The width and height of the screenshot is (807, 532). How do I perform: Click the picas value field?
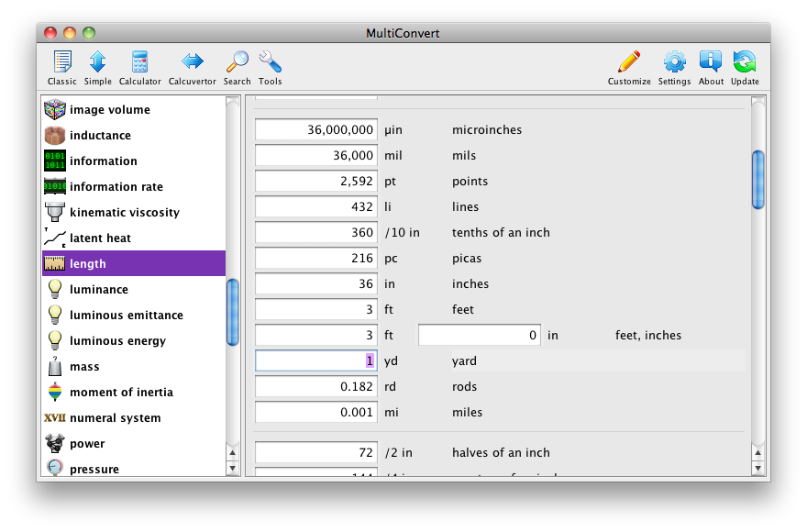coord(316,258)
